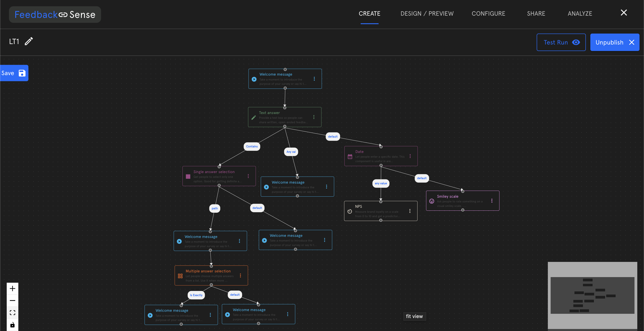Toggle the canvas interactivity lock
The width and height of the screenshot is (644, 331).
click(x=13, y=325)
